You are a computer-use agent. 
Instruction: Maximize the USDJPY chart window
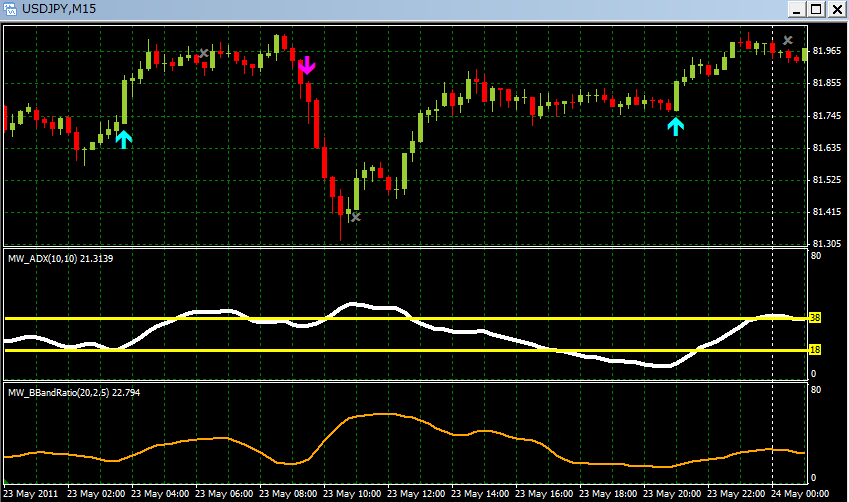point(817,9)
